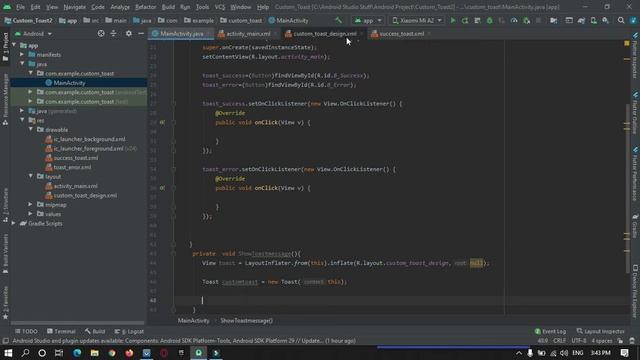This screenshot has width=640, height=360.
Task: Click the UTF-8 encoding status entry
Action: [x=578, y=341]
